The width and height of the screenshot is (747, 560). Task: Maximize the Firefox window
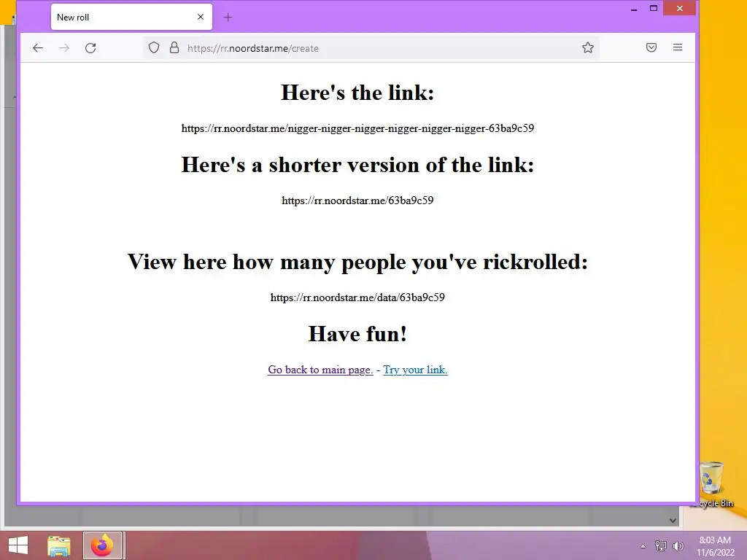[654, 9]
